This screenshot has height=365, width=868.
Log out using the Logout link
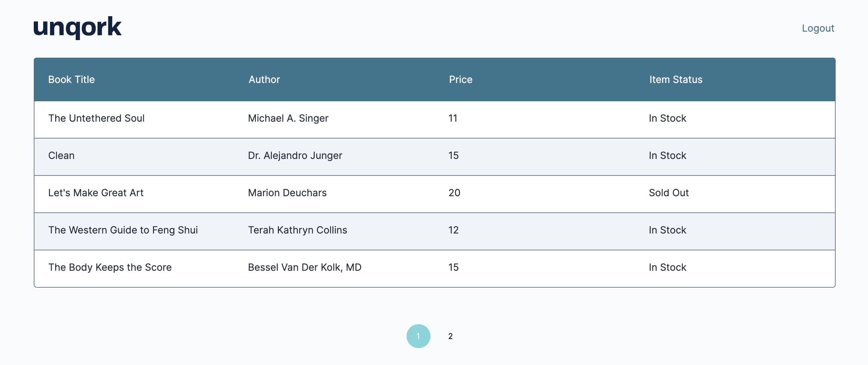tap(818, 28)
